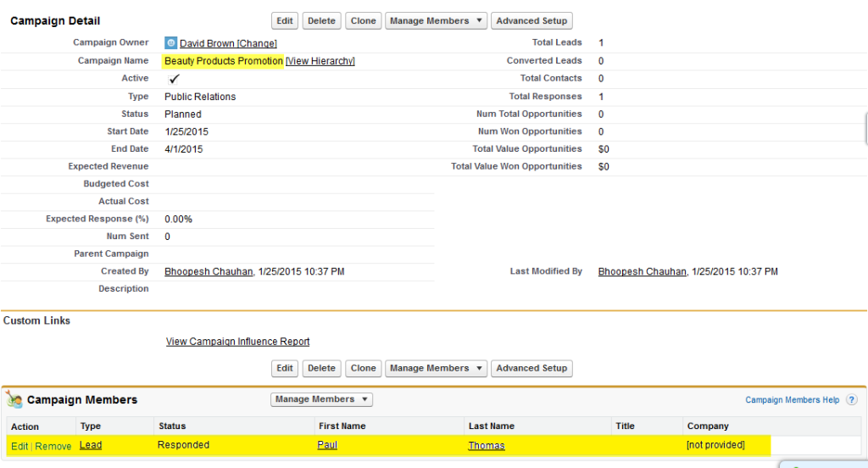This screenshot has height=468, width=868.
Task: Click Bhoopesh Chauhan in Created By
Action: pos(209,272)
